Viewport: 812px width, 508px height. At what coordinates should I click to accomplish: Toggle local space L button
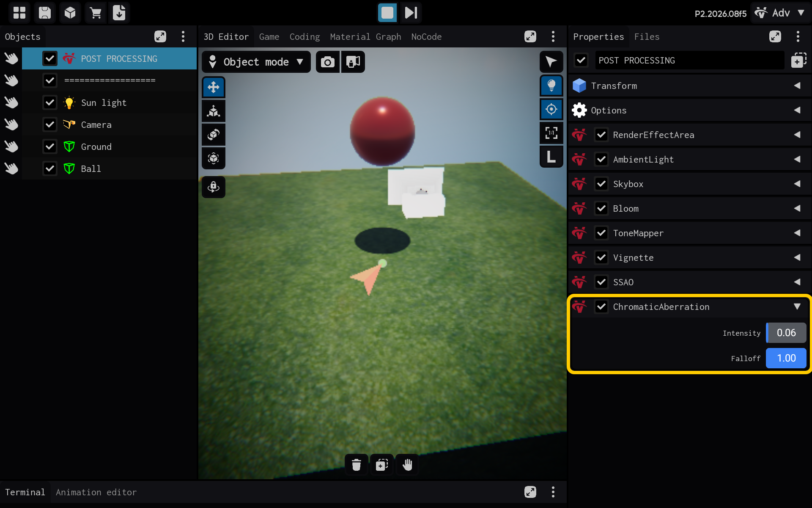(x=551, y=157)
